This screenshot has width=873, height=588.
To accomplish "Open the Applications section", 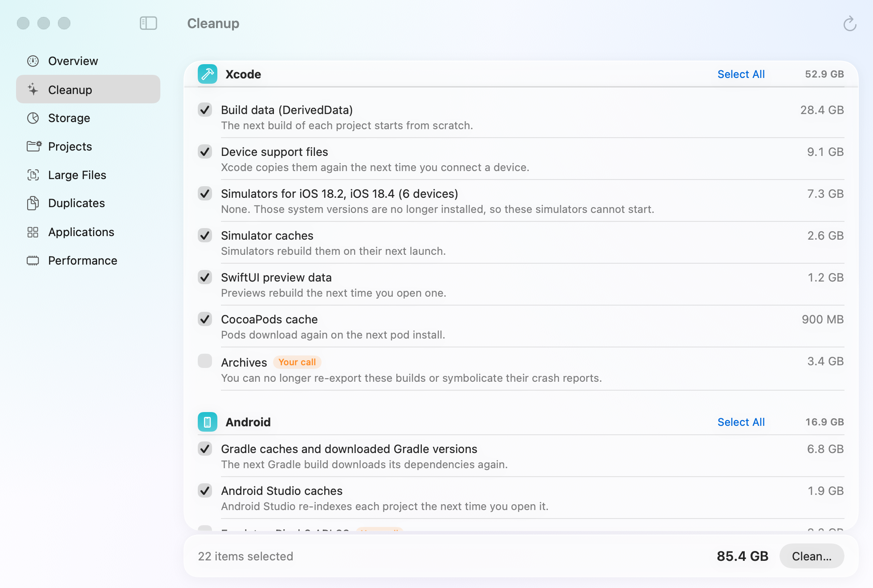I will pos(88,232).
